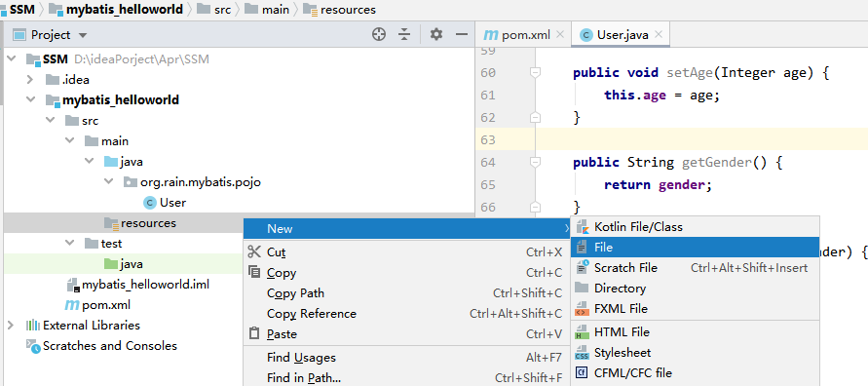Viewport: 868px width, 386px height.
Task: Select HTML File in New submenu
Action: [x=696, y=332]
